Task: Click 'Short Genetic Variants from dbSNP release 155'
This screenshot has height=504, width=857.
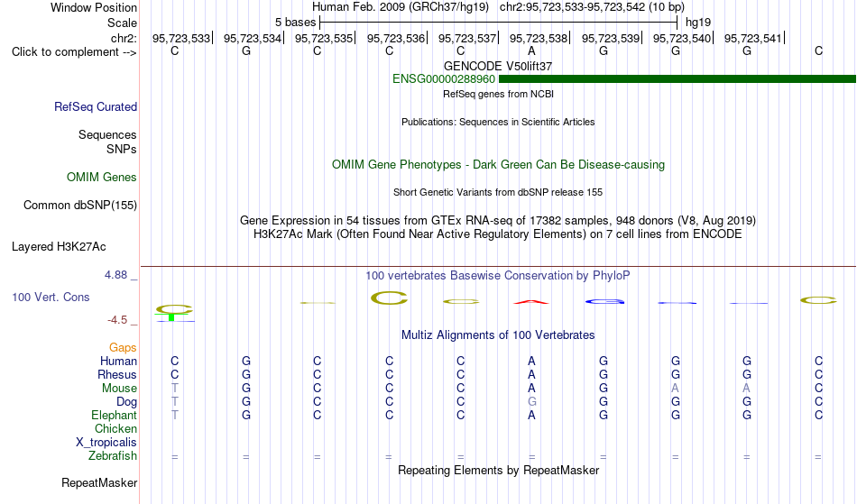Action: tap(498, 192)
